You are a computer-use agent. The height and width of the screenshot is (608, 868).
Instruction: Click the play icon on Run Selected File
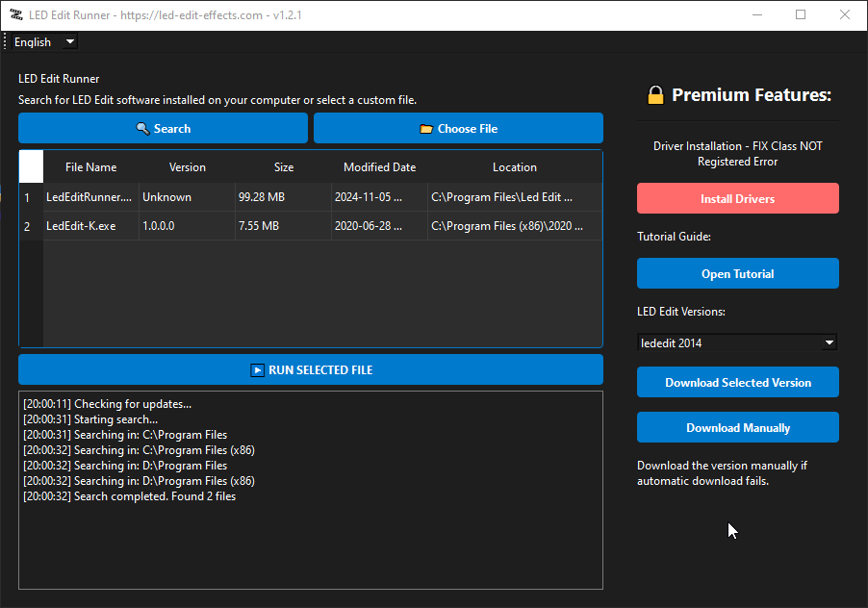click(257, 370)
